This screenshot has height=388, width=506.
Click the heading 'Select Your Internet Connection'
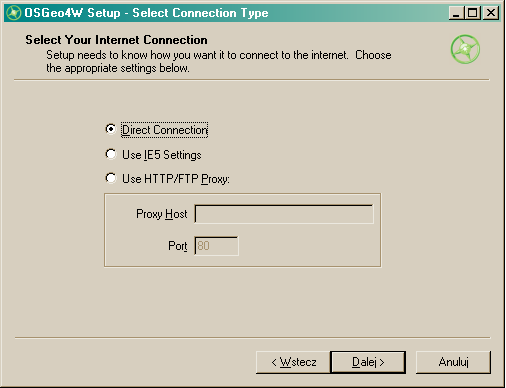point(116,40)
